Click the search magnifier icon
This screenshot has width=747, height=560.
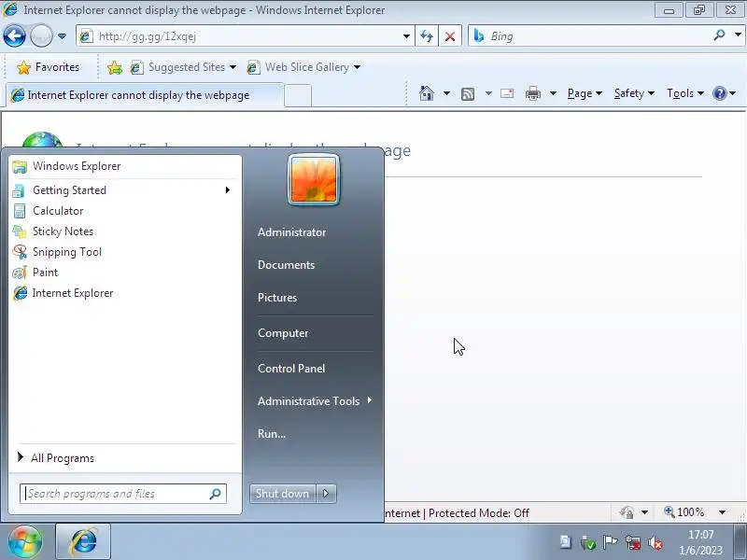coord(719,35)
